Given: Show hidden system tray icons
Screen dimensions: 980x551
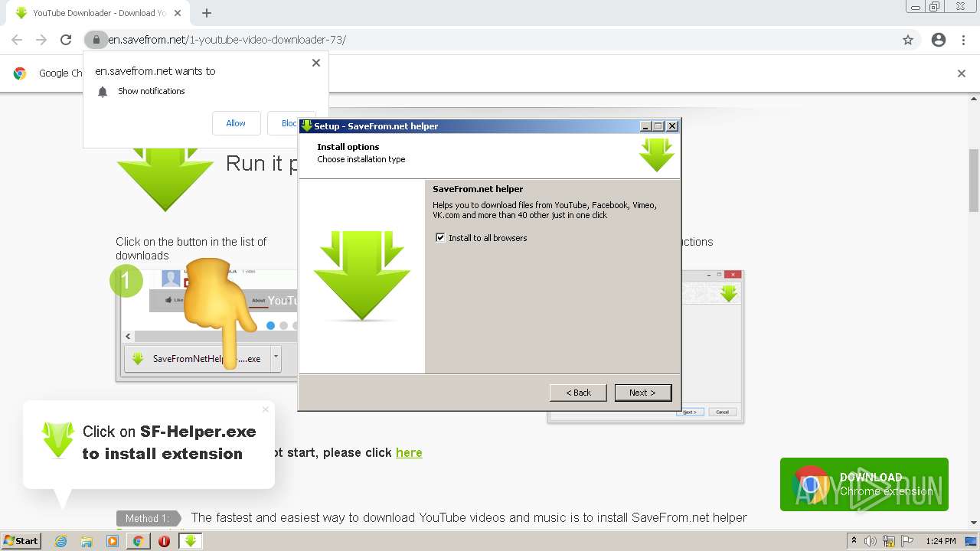Looking at the screenshot, I should pos(854,541).
